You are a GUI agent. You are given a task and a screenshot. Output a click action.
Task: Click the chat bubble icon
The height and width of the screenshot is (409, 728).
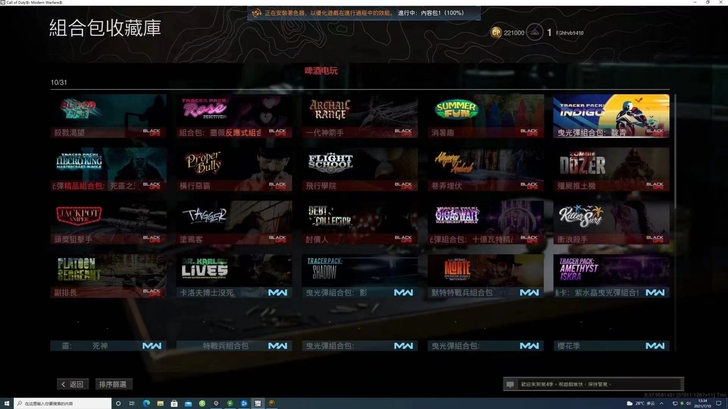(510, 384)
